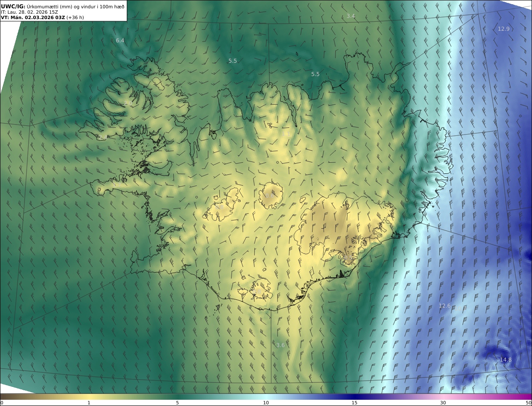Select the 12.6 value label on the map
The image size is (532, 406).
pos(445,306)
